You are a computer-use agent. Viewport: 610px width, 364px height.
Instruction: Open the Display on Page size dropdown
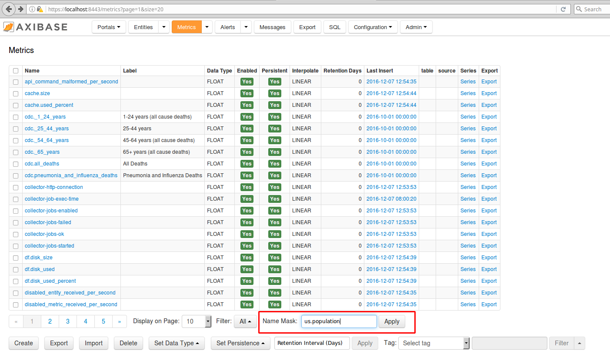[x=197, y=321]
